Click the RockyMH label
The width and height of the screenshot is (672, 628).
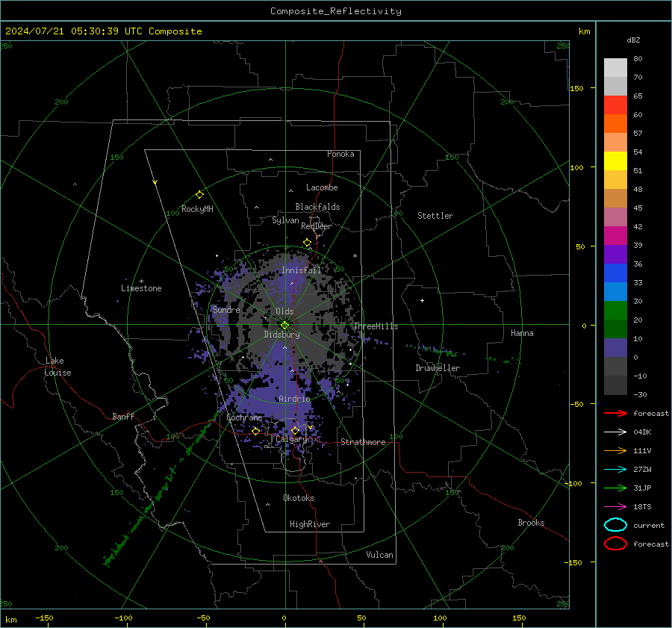click(x=197, y=209)
